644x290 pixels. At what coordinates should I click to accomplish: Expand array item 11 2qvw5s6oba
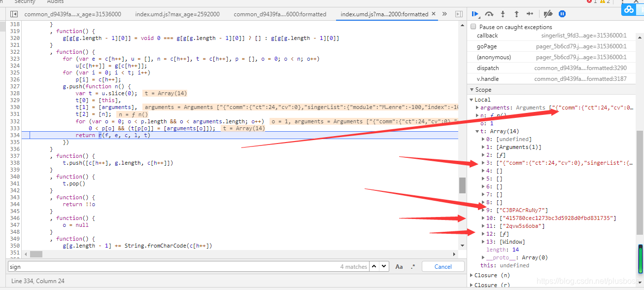(x=483, y=226)
